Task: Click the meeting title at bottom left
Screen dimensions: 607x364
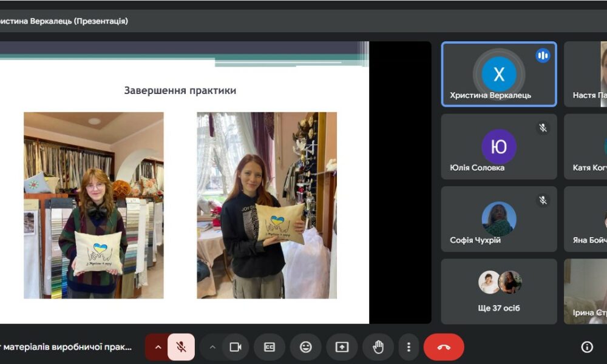Action: 66,347
